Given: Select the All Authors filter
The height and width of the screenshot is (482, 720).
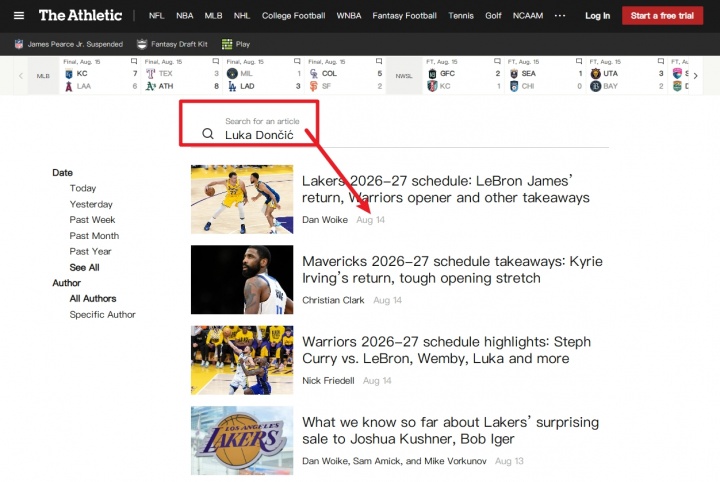Looking at the screenshot, I should 93,298.
